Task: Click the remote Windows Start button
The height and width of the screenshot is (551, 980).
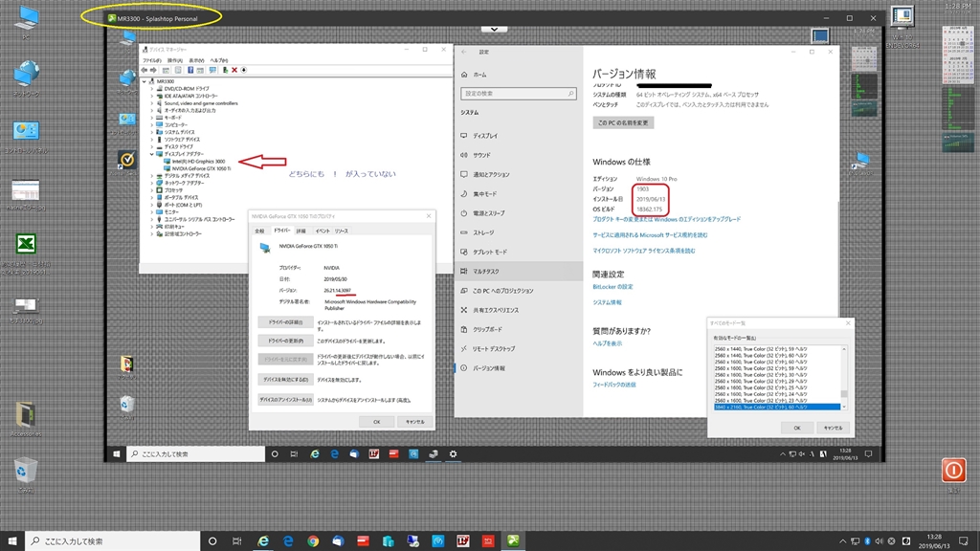Action: point(116,454)
